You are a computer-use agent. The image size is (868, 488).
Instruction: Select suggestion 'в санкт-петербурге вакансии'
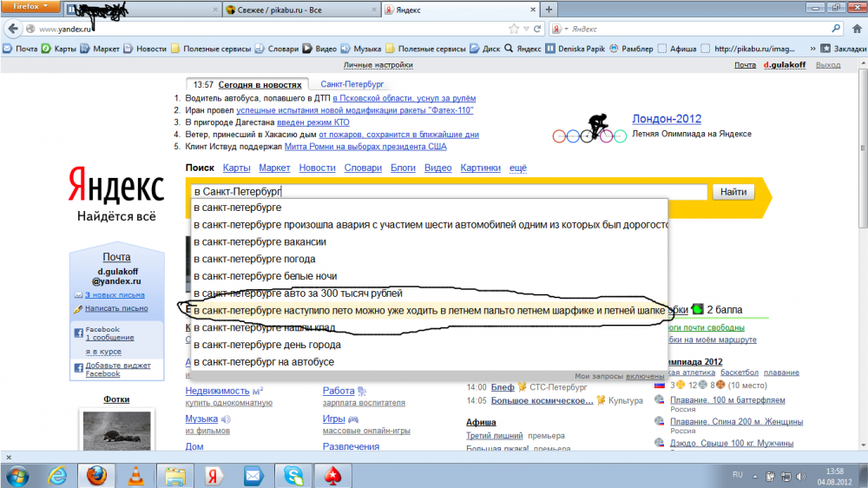click(x=429, y=242)
